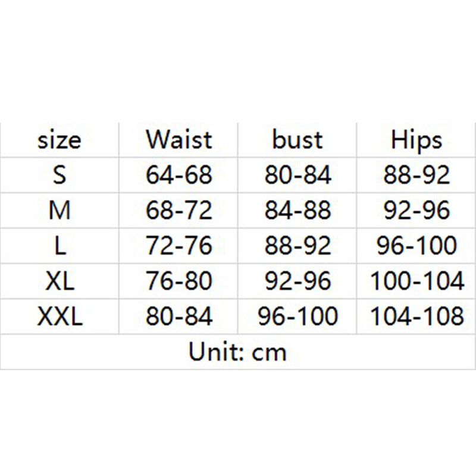Select the 'Waist' column header
Viewport: 476px width, 476px height.
[x=178, y=140]
